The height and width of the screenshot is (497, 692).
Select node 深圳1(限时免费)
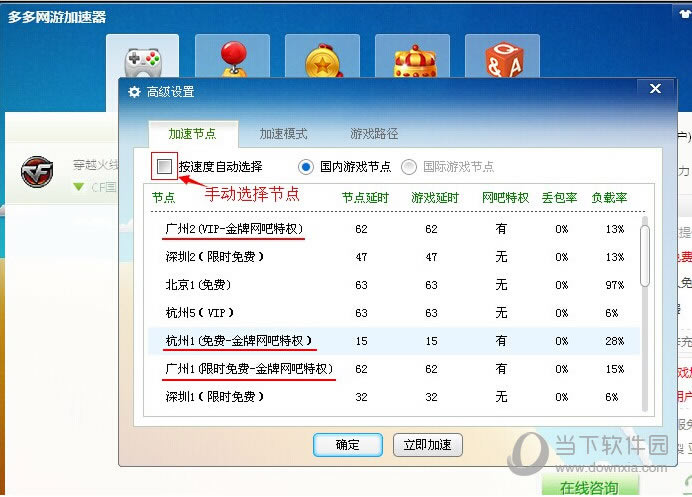(394, 396)
